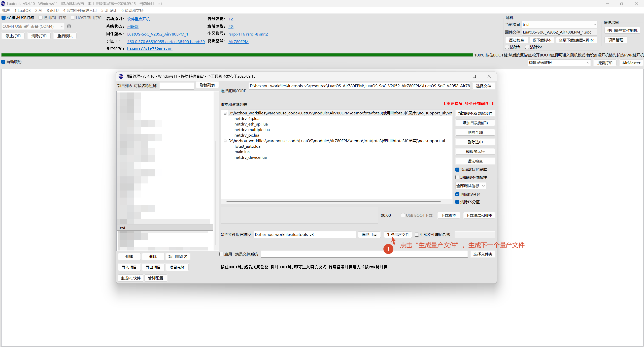Select main.lua in the script list
Image resolution: width=644 pixels, height=347 pixels.
pos(242,152)
